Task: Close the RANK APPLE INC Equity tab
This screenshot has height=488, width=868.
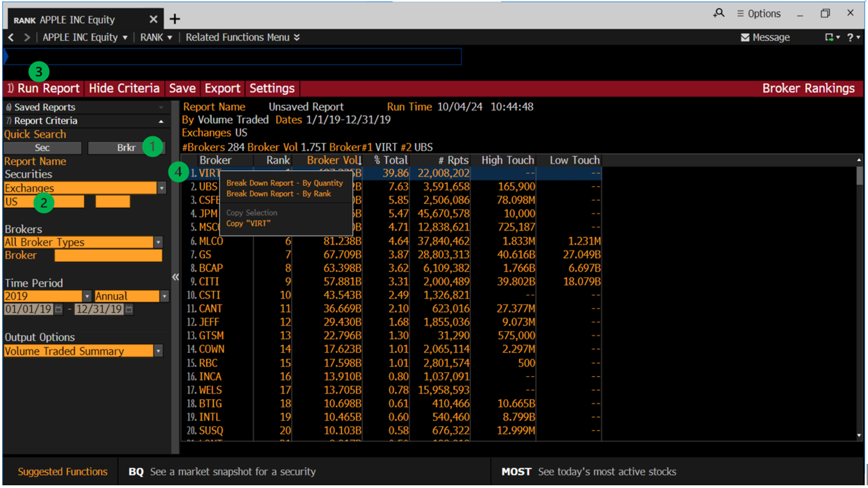Action: point(153,19)
